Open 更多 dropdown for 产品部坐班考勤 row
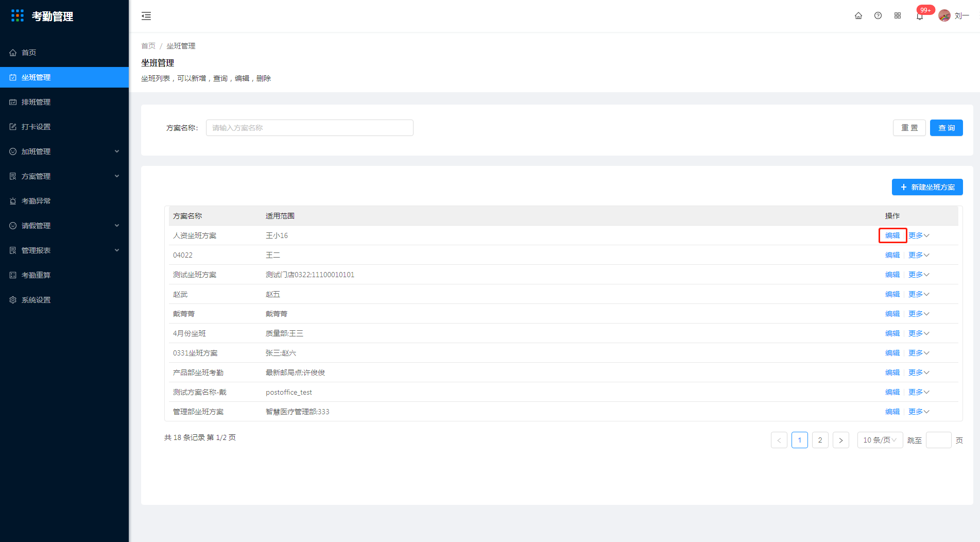Image resolution: width=980 pixels, height=542 pixels. [919, 372]
